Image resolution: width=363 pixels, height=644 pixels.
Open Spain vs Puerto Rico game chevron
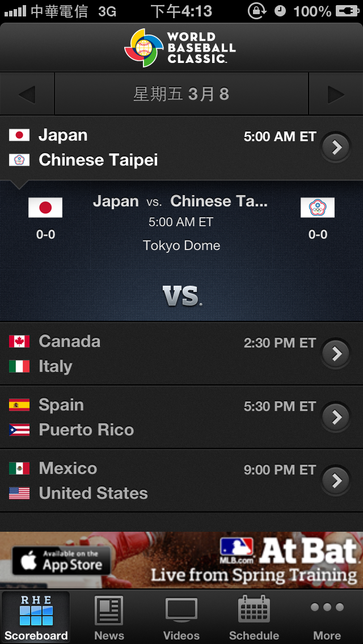(337, 417)
